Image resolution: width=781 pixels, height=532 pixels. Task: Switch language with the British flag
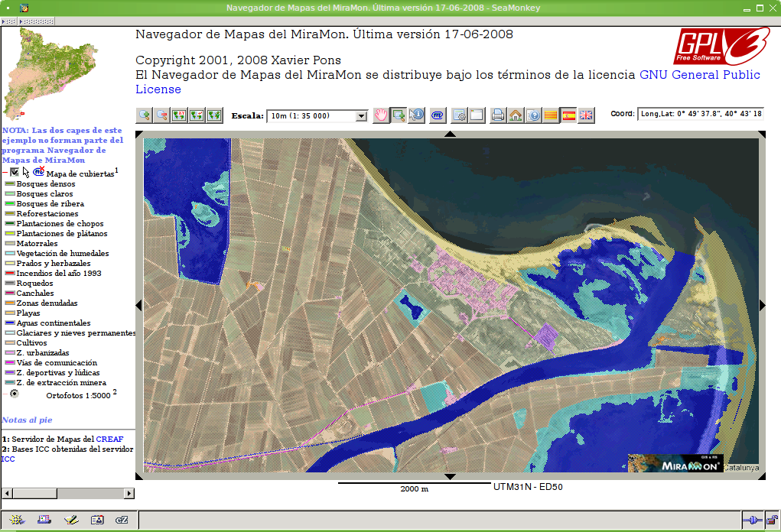[586, 115]
